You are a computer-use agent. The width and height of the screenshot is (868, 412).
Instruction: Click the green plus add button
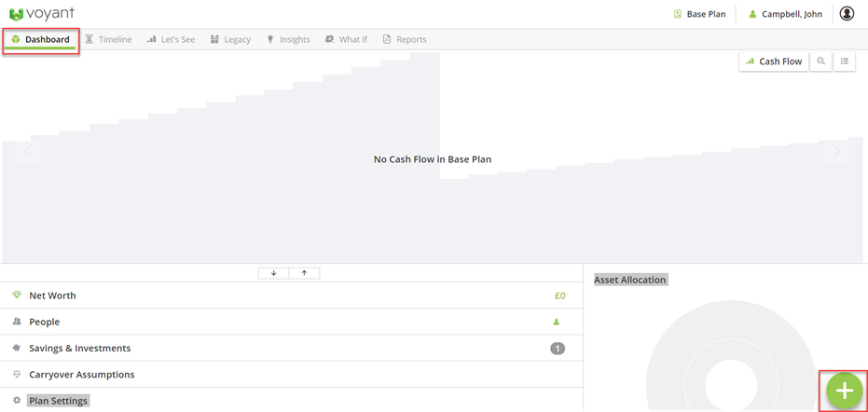click(x=844, y=391)
